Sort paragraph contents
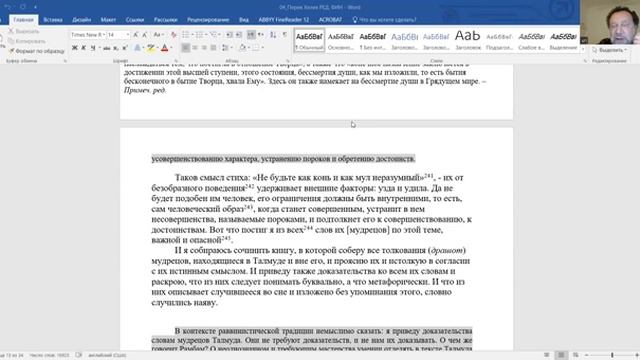This screenshot has width=640, height=360. point(273,35)
